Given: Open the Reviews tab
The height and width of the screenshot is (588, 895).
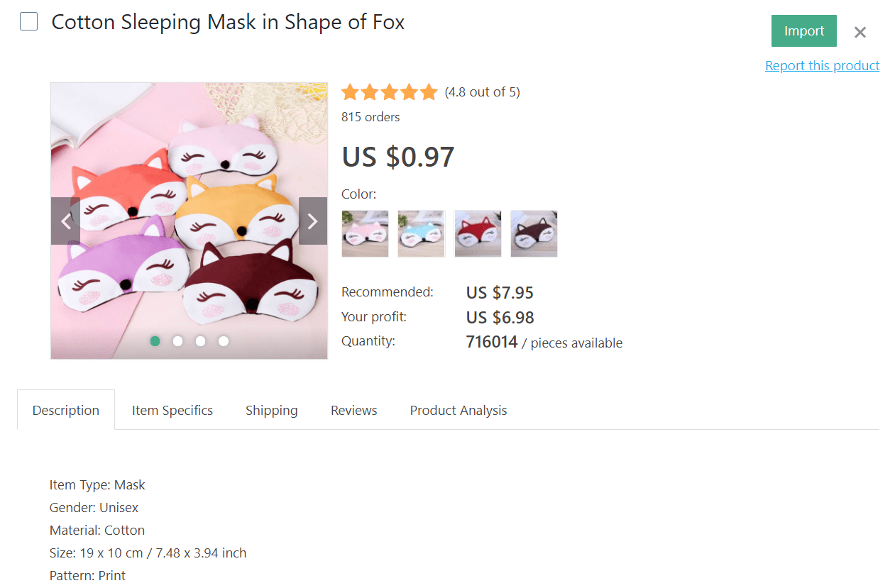Looking at the screenshot, I should pos(353,410).
